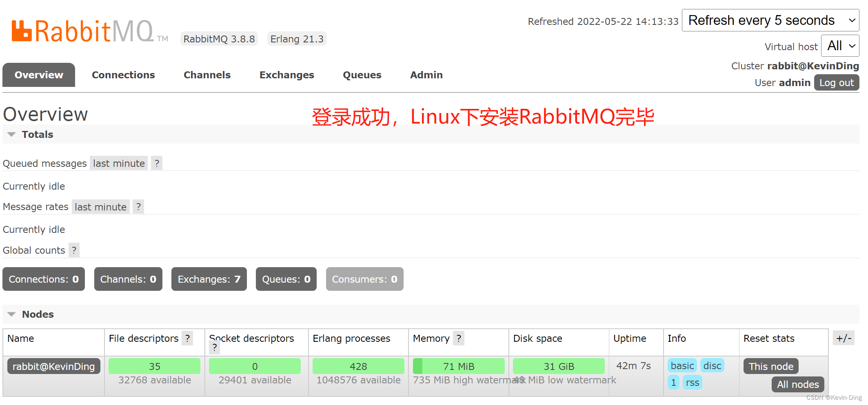This screenshot has height=405, width=868.
Task: Toggle node table columns with +/-
Action: click(x=844, y=338)
